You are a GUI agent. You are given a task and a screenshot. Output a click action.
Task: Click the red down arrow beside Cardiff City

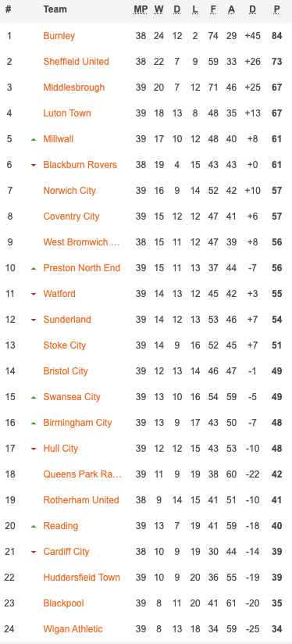click(x=34, y=552)
